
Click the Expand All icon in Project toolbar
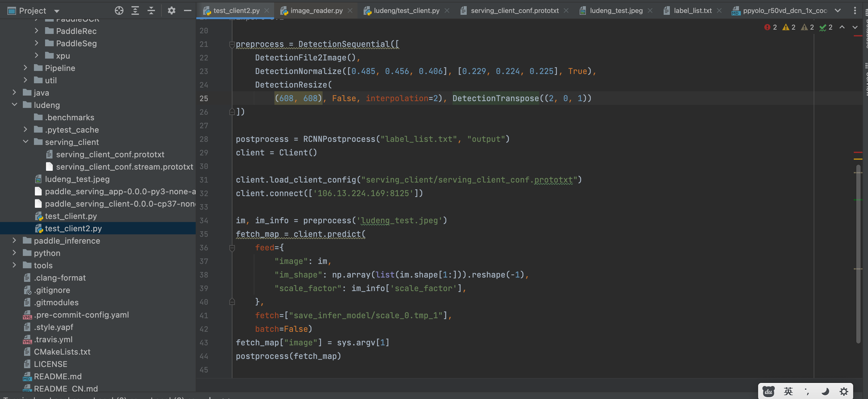tap(135, 10)
